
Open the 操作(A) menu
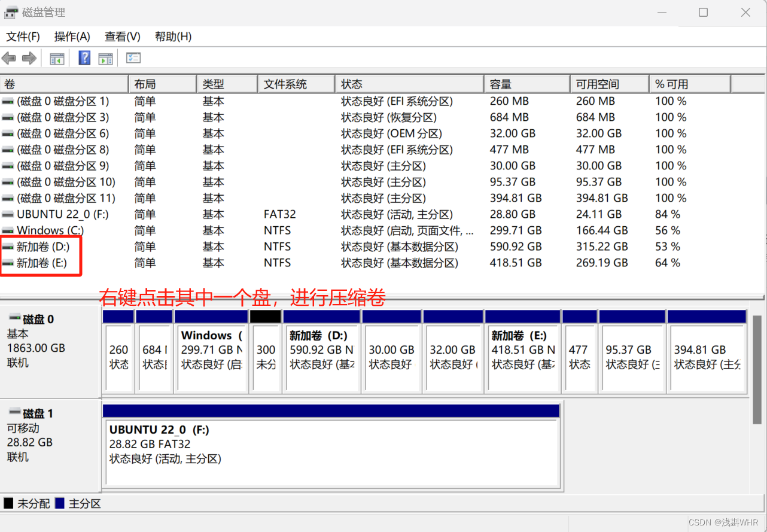click(x=72, y=37)
